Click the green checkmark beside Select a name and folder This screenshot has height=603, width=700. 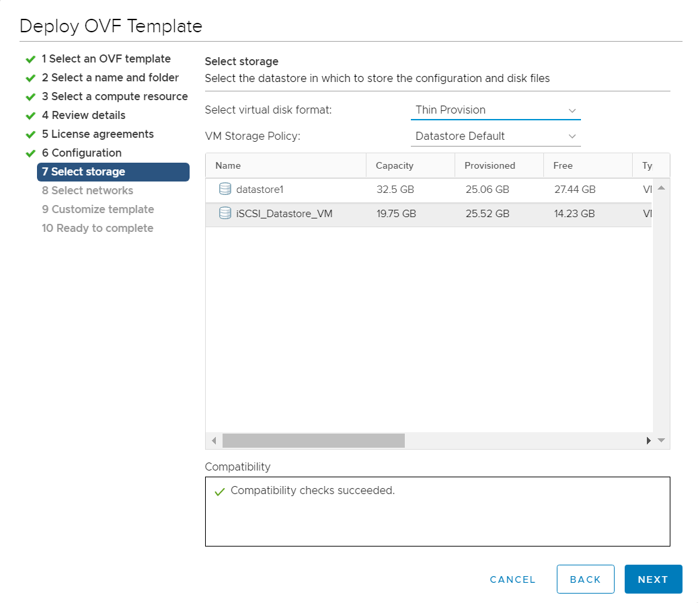30,78
